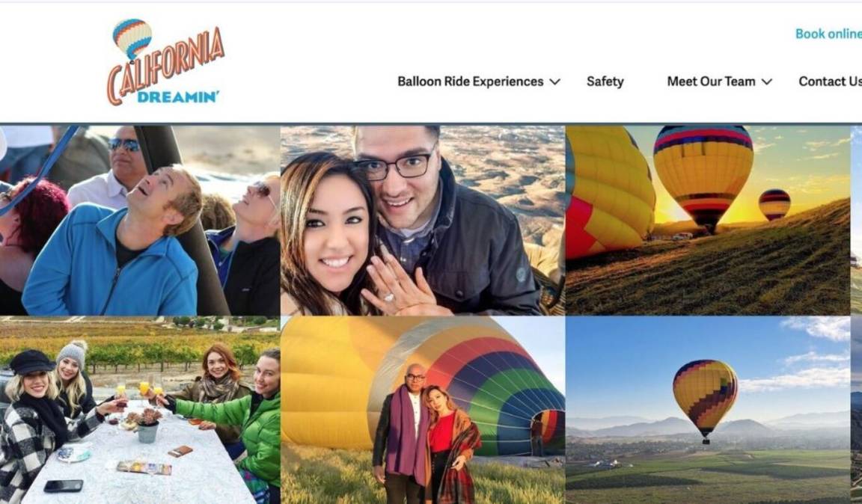862x504 pixels.
Task: Open the engaged couple selfie photo
Action: point(423,221)
